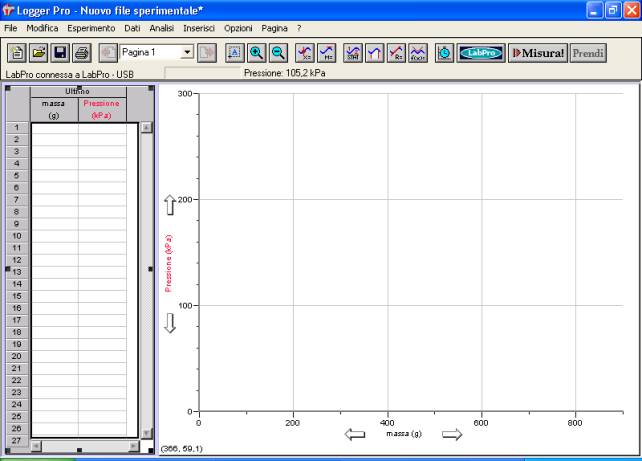Click the y-axis maximum value 300
This screenshot has width=642, height=461.
click(185, 94)
